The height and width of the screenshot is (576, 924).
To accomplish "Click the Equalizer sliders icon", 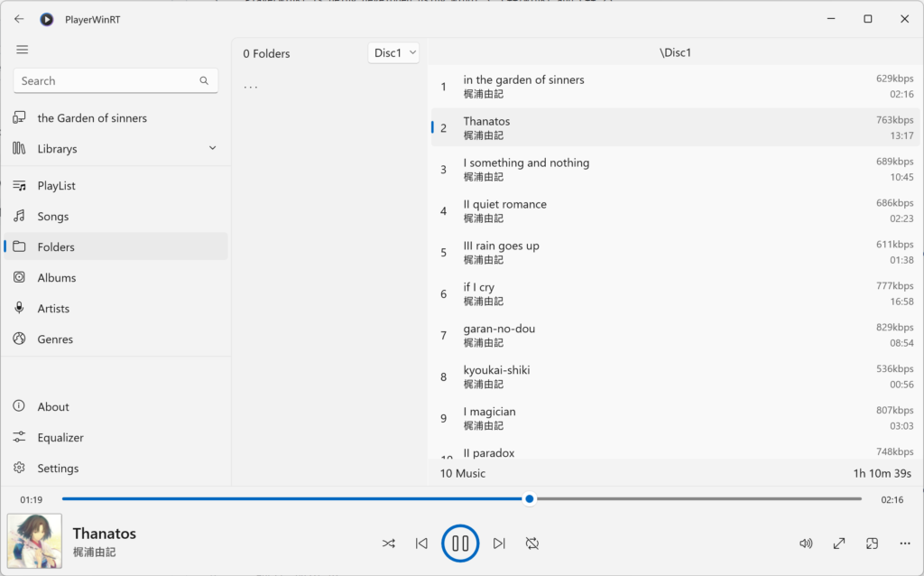I will (x=20, y=437).
